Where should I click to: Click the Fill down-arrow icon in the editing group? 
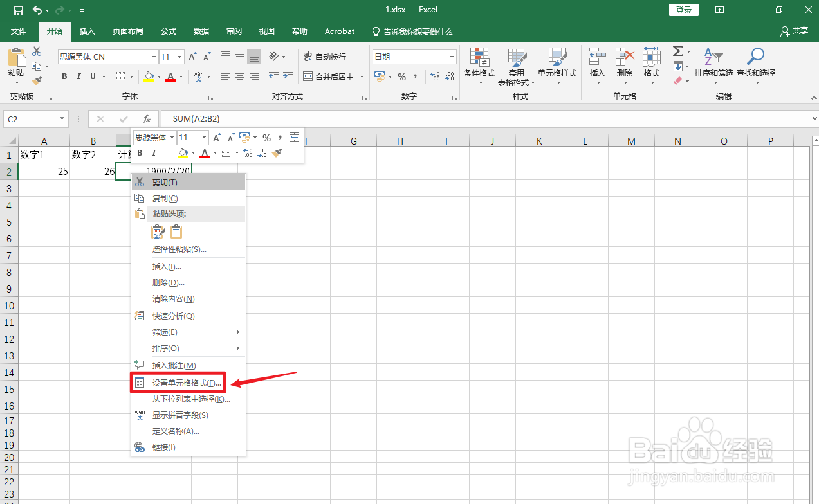pyautogui.click(x=677, y=66)
